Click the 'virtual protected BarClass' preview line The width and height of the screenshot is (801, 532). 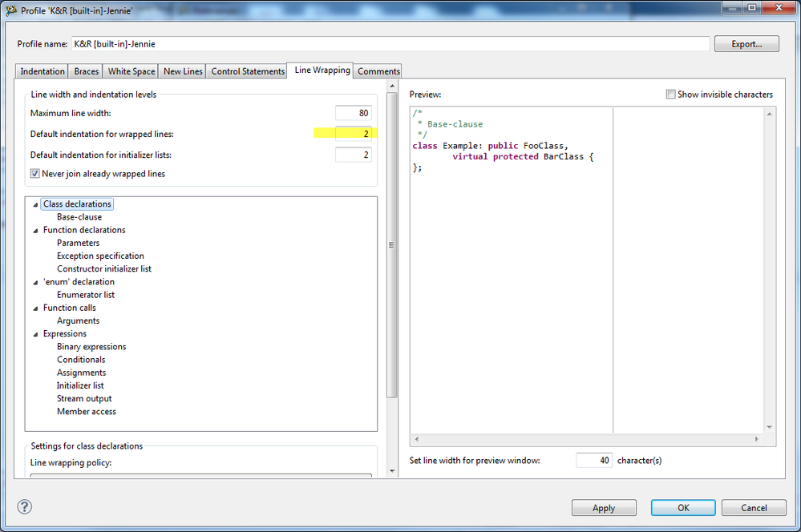pos(523,157)
